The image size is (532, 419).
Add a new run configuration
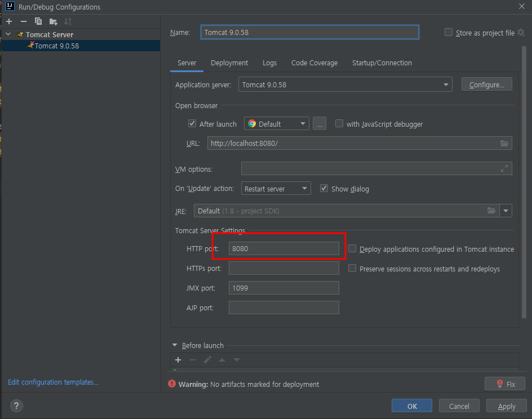9,22
